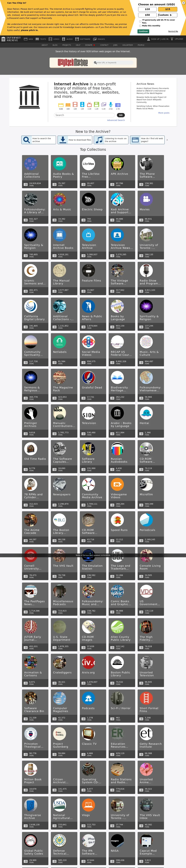This screenshot has width=186, height=868.
Task: Open the LibriVox Free collection thumbnail
Action: click(89, 164)
